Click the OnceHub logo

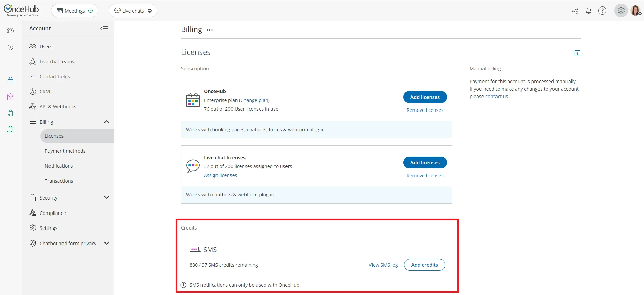click(x=21, y=11)
